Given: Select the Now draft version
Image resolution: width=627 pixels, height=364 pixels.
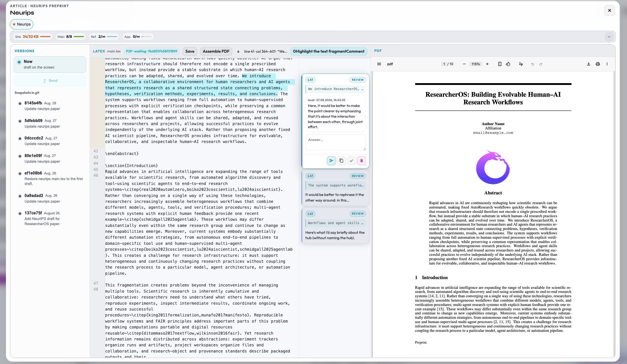Looking at the screenshot, I should pos(50,64).
